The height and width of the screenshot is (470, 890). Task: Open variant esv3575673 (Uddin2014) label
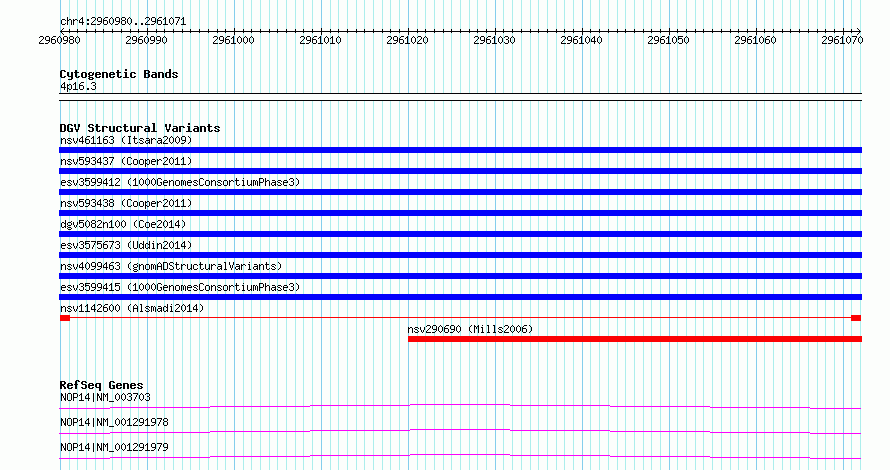pos(126,245)
